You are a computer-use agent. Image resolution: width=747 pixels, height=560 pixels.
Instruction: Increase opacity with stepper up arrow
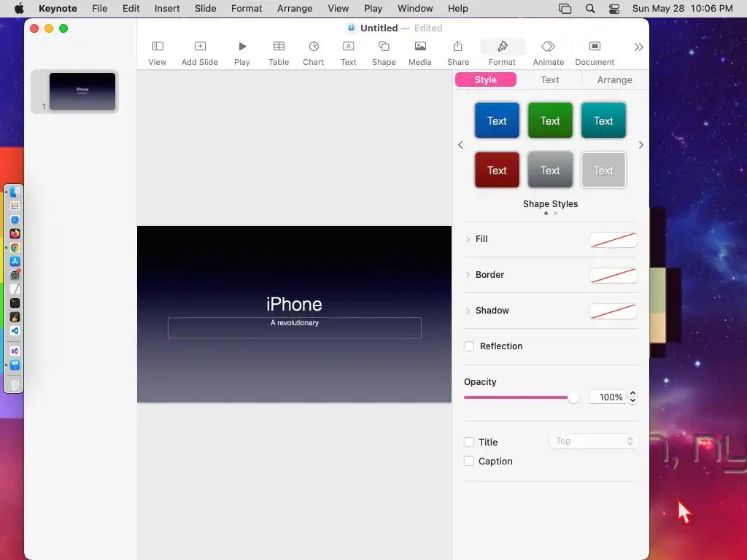coord(632,393)
